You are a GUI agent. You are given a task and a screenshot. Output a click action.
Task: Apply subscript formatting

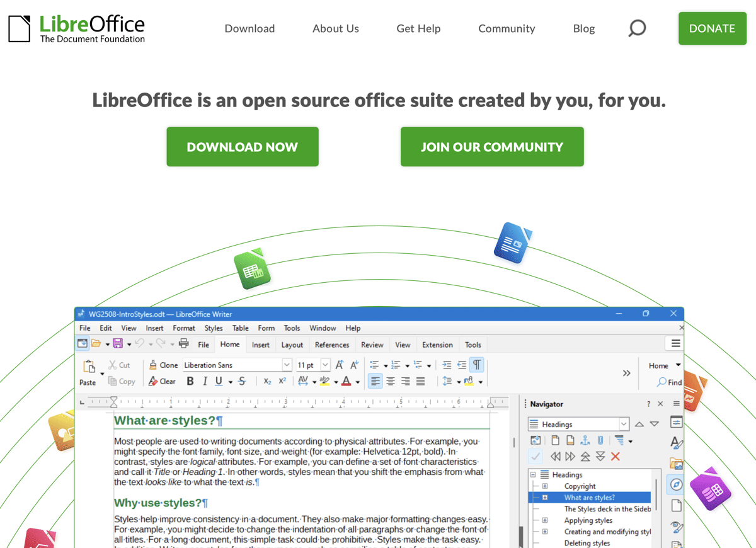pyautogui.click(x=267, y=381)
